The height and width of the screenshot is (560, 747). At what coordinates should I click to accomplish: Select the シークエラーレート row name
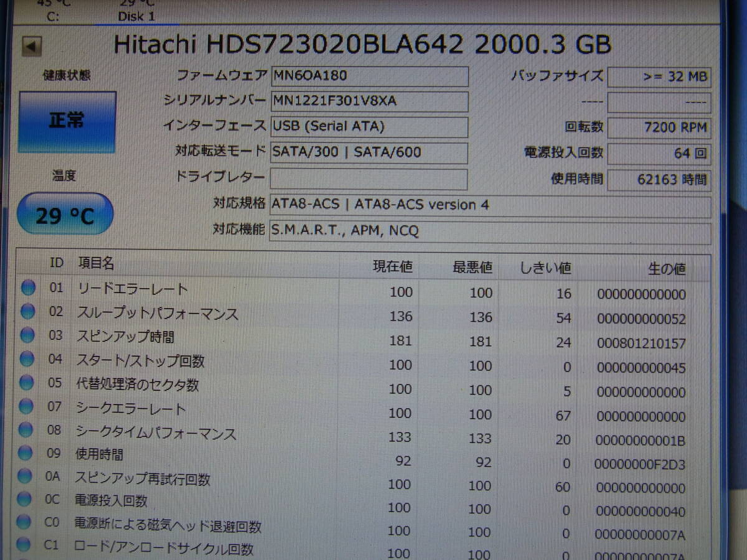(x=131, y=409)
